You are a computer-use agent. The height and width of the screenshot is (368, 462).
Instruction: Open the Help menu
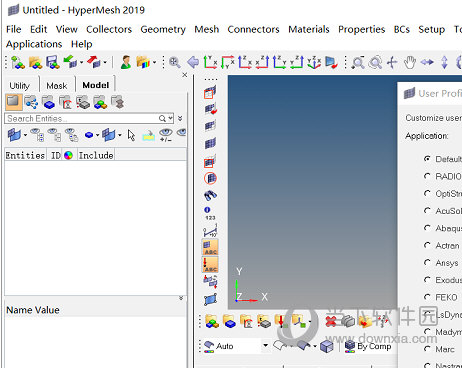(x=82, y=44)
